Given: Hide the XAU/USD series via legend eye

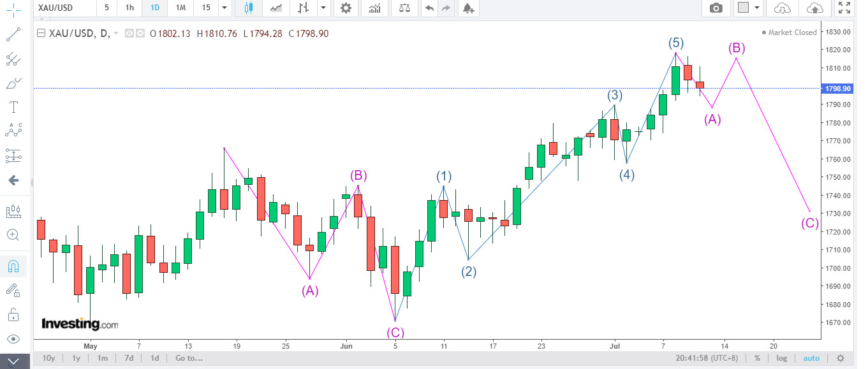Looking at the screenshot, I should point(129,34).
